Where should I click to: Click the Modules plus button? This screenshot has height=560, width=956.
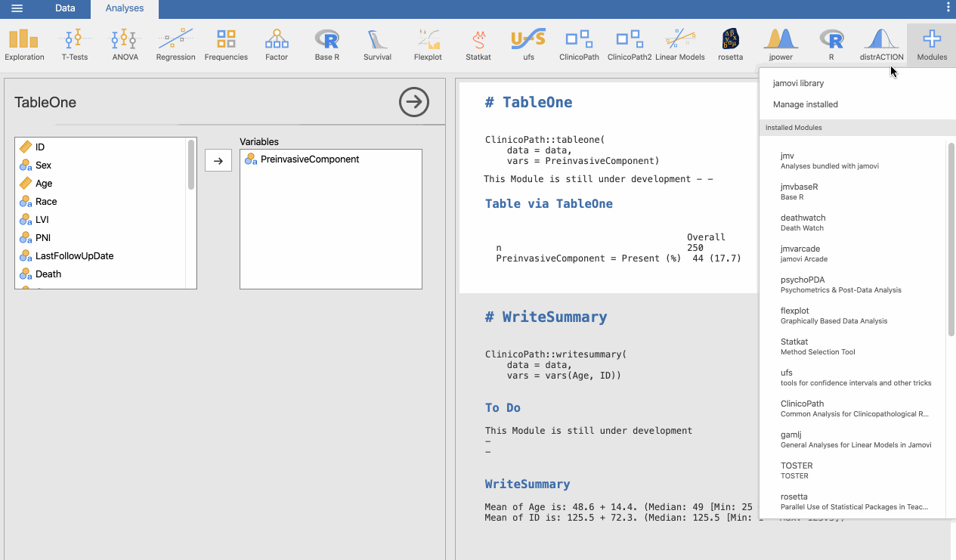(x=932, y=45)
